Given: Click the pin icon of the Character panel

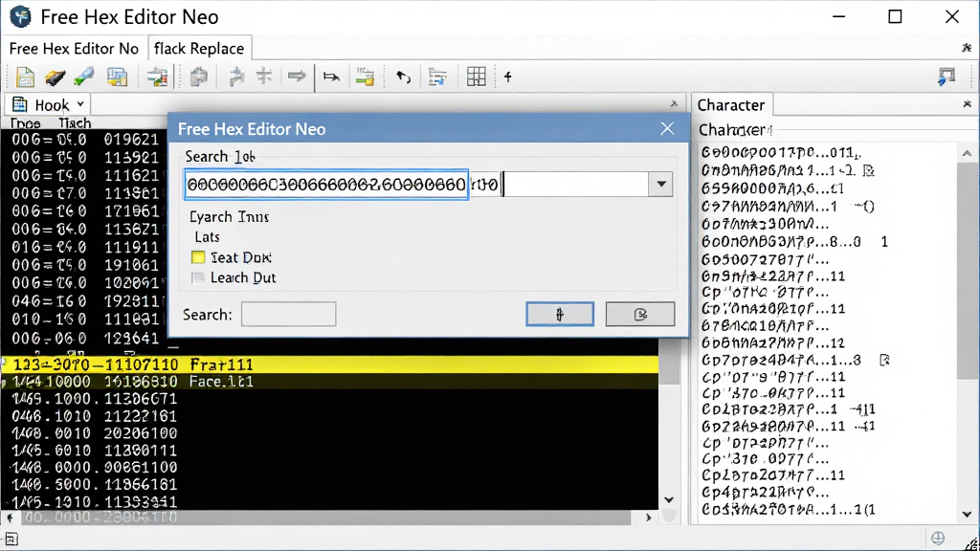Looking at the screenshot, I should point(967,103).
